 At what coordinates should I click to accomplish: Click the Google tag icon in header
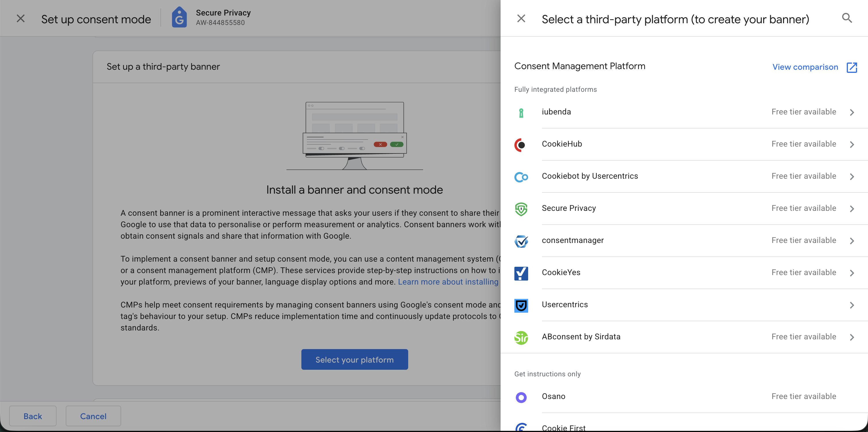point(179,17)
